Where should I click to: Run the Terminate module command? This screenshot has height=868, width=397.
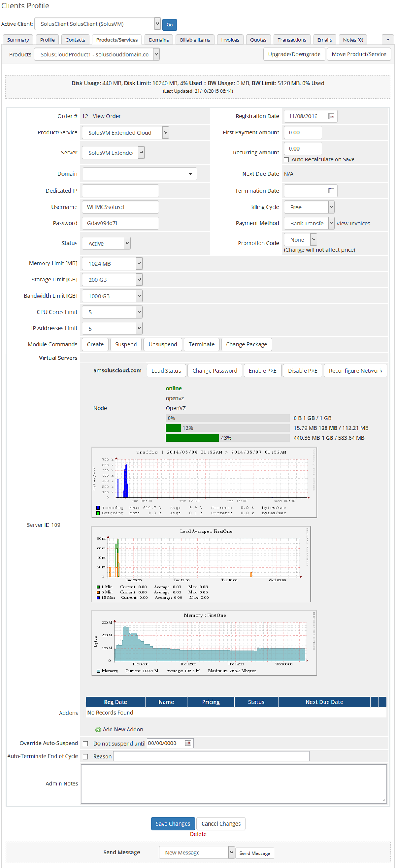coord(201,344)
